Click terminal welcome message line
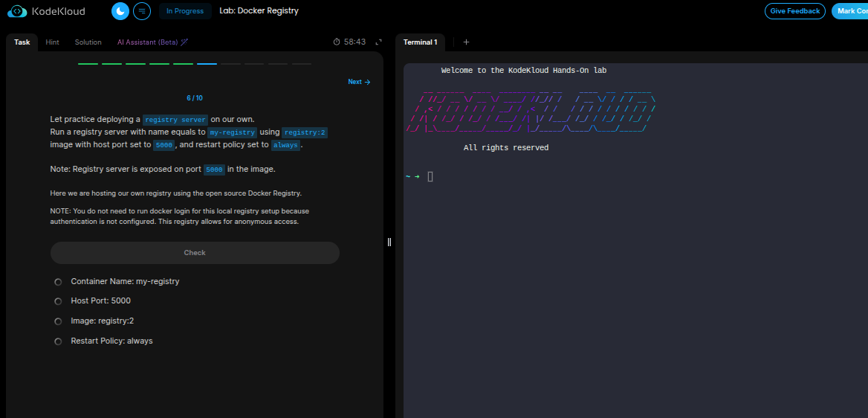Image resolution: width=868 pixels, height=418 pixels. (x=525, y=71)
